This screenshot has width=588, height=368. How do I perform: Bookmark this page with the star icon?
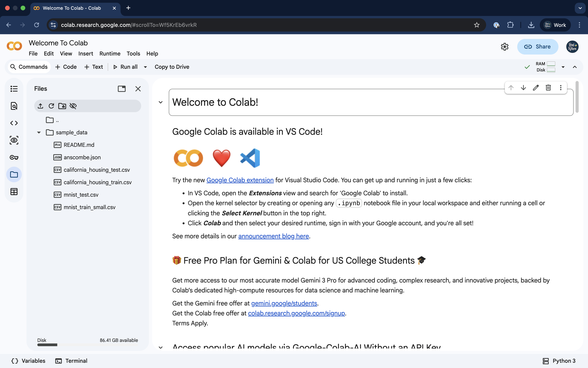pyautogui.click(x=476, y=25)
